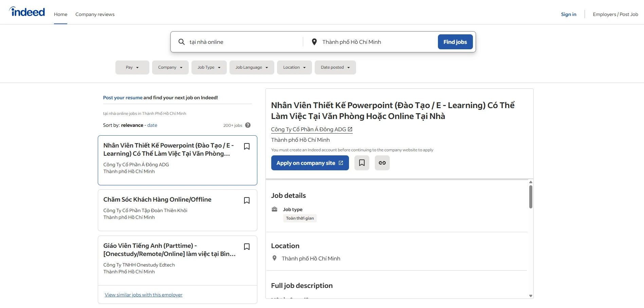Image resolution: width=644 pixels, height=308 pixels.
Task: Click the 'relevance' sort label
Action: [x=132, y=125]
